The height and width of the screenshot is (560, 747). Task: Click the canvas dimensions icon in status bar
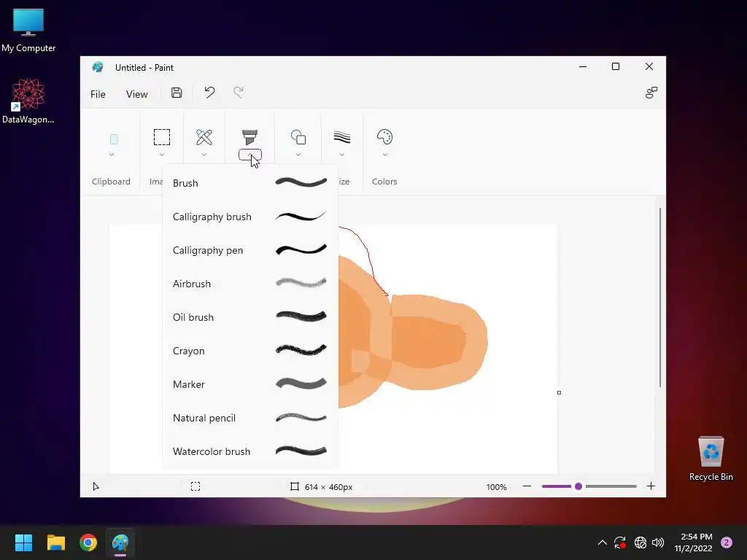tap(295, 486)
